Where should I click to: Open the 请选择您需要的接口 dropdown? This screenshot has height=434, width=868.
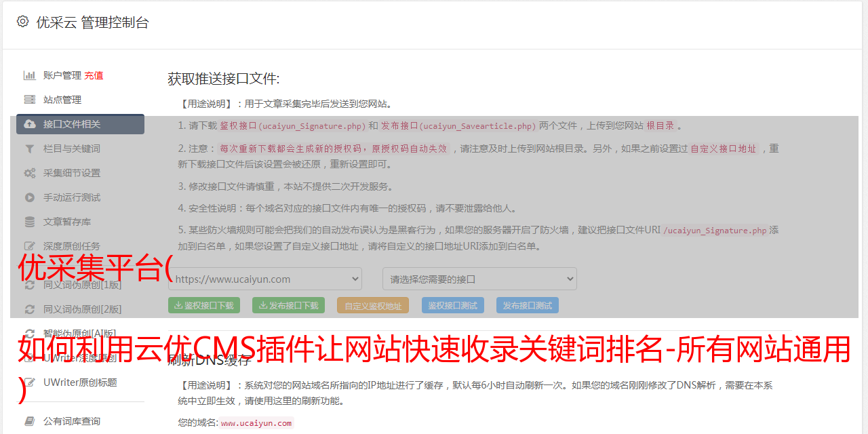coord(479,279)
